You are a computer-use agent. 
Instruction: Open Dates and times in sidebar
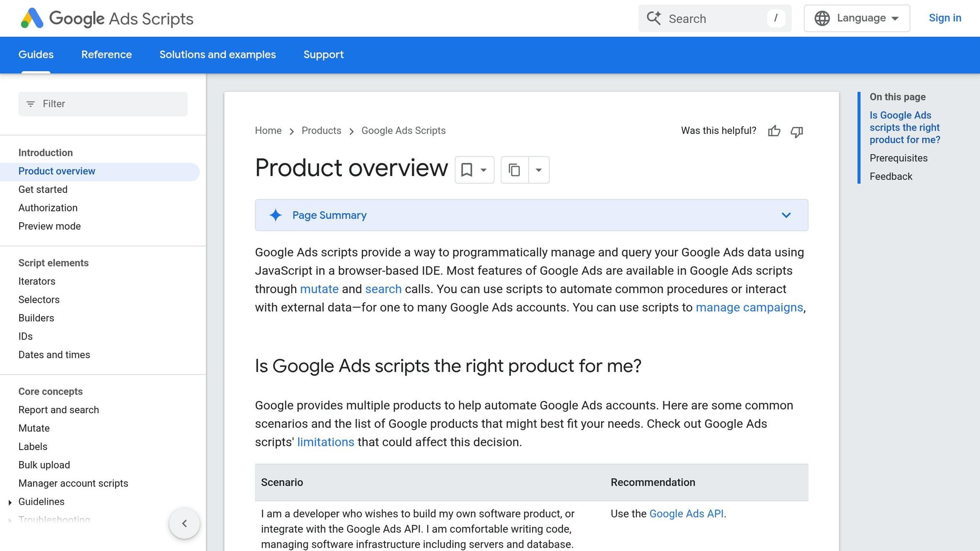click(54, 355)
